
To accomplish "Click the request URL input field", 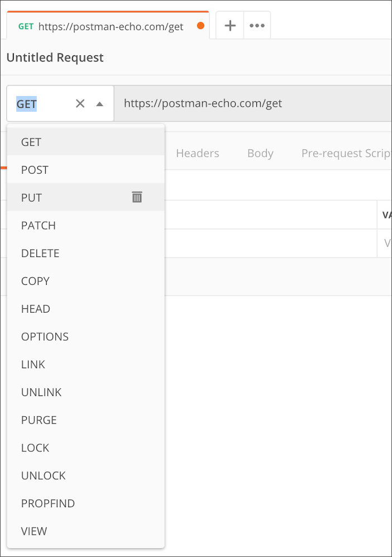I will coord(253,103).
